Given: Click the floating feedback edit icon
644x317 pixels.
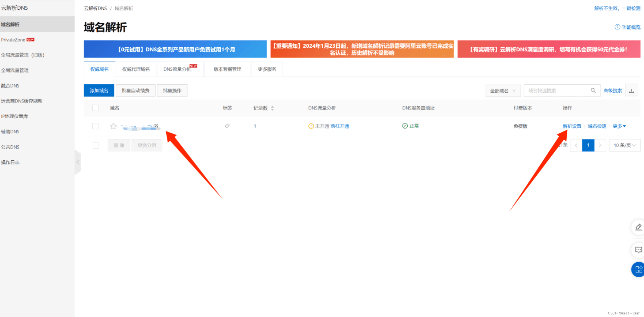Looking at the screenshot, I should 638,227.
